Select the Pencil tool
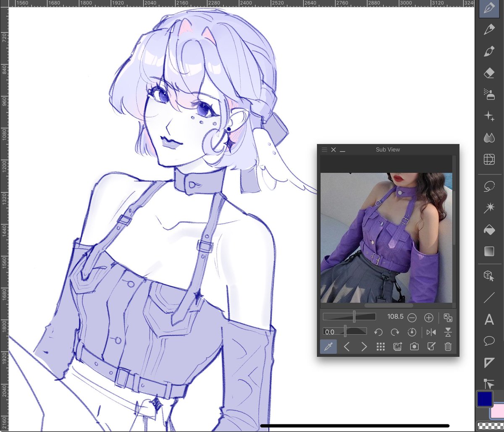The height and width of the screenshot is (432, 504). point(489,29)
